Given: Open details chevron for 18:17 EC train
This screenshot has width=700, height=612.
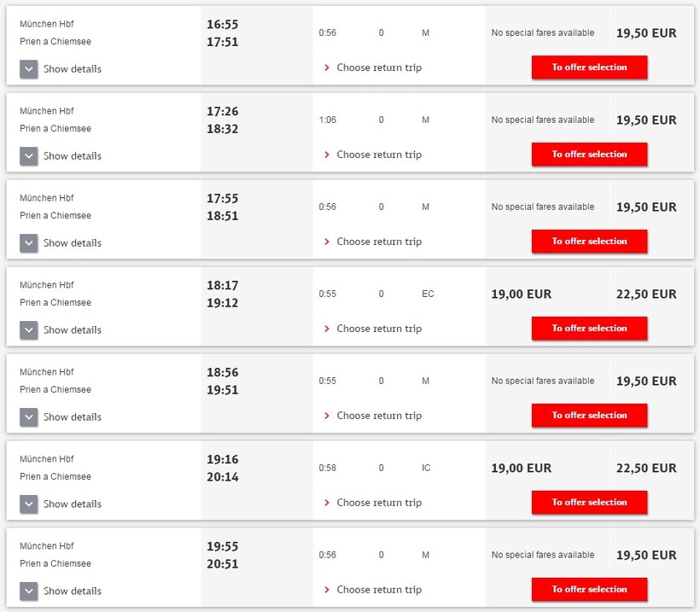Looking at the screenshot, I should click(29, 330).
